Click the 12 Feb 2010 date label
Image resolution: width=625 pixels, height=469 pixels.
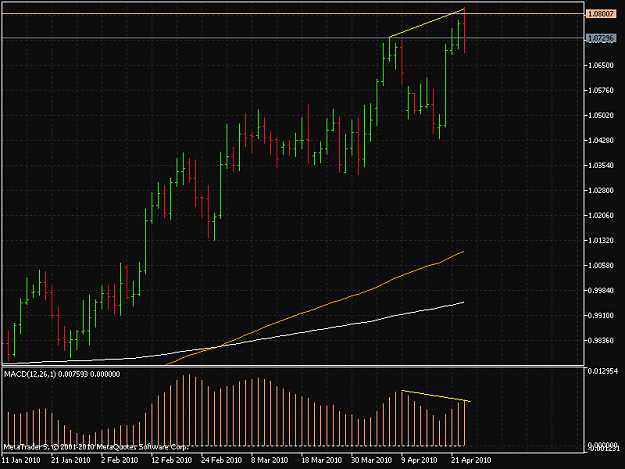171,460
